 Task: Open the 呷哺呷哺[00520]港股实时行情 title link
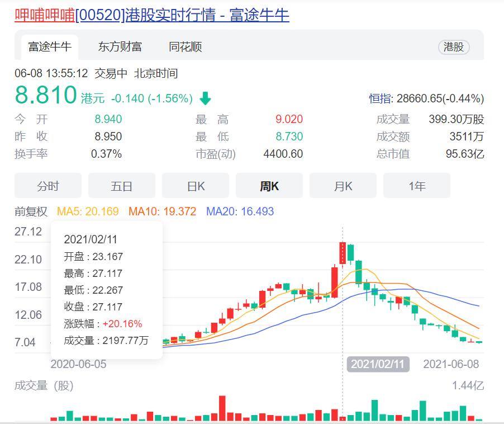pyautogui.click(x=152, y=16)
